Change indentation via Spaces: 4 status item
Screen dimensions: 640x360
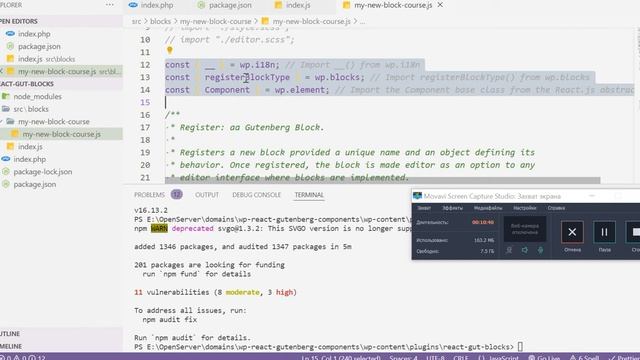click(x=403, y=358)
